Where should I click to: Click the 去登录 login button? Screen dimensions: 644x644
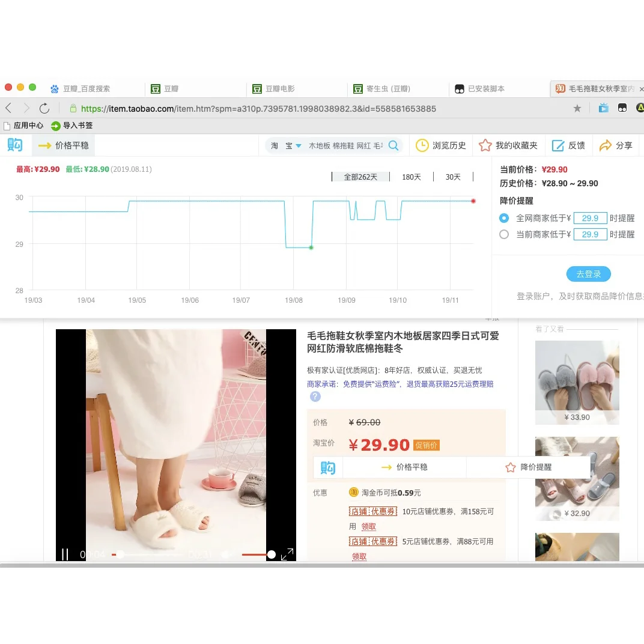[x=588, y=274]
